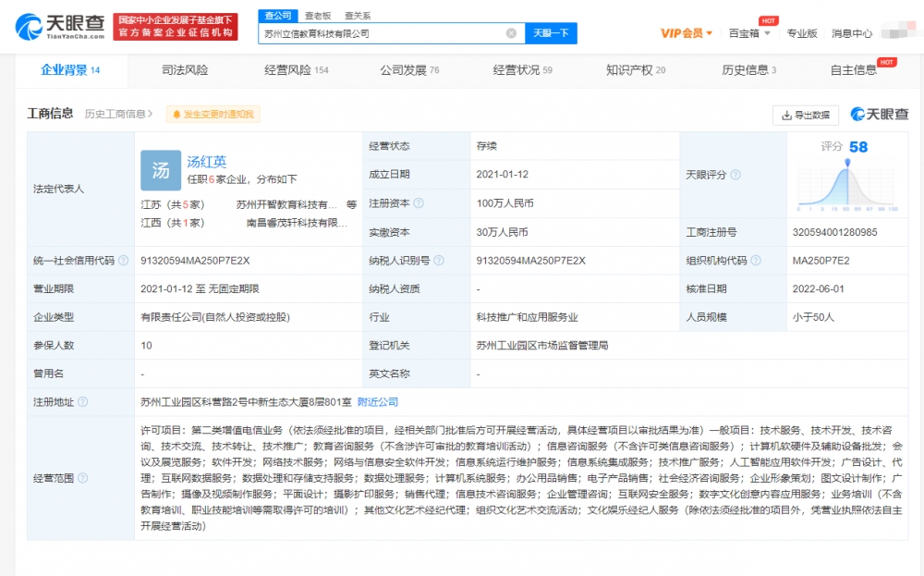Clear the search box with the X icon
Screen dimensions: 924x576
[512, 33]
